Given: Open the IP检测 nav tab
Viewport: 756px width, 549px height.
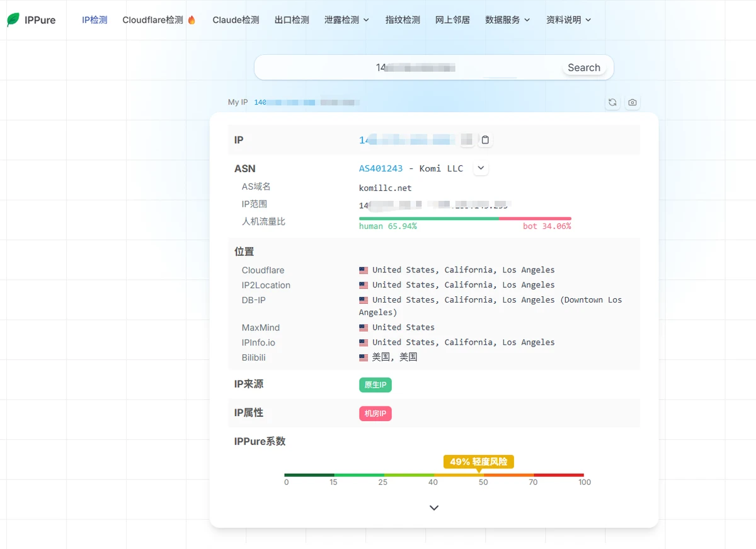Looking at the screenshot, I should [x=94, y=20].
